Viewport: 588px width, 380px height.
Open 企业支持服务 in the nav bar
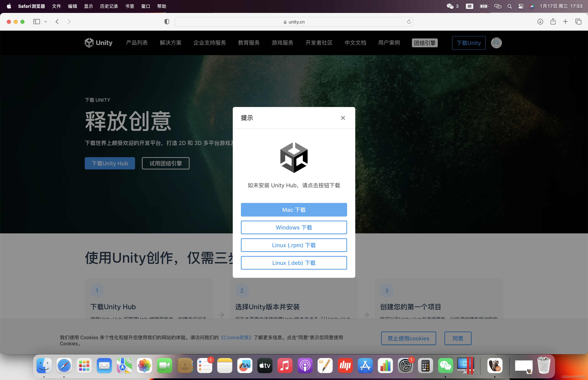(210, 43)
